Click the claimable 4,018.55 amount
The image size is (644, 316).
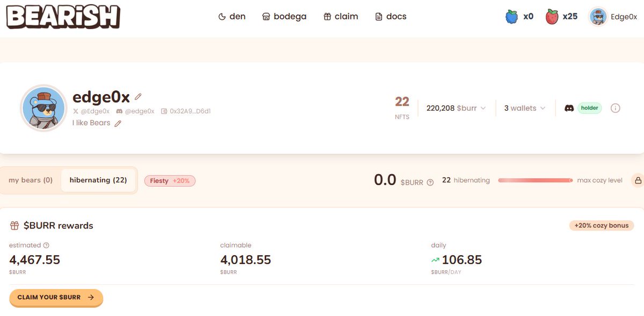pyautogui.click(x=246, y=260)
